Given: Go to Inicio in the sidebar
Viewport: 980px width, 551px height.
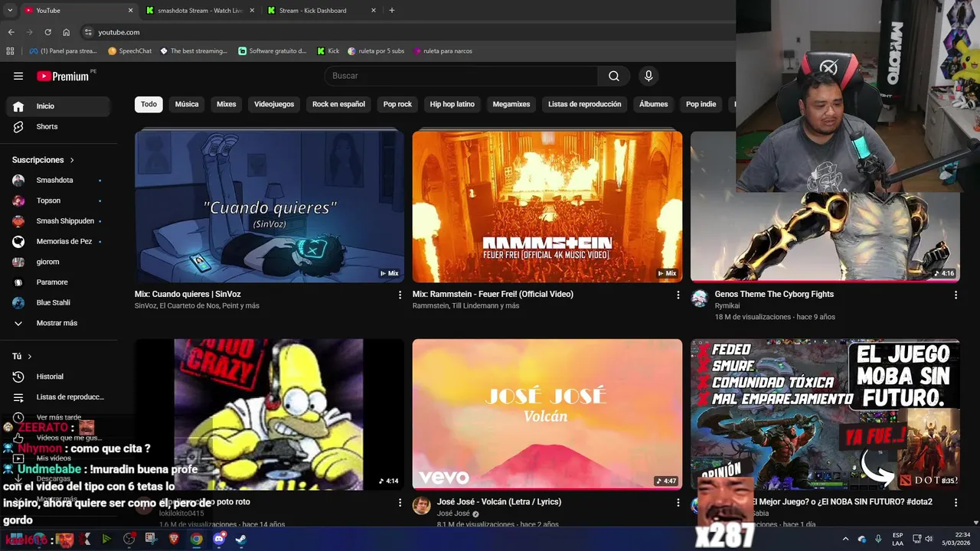Looking at the screenshot, I should tap(58, 106).
